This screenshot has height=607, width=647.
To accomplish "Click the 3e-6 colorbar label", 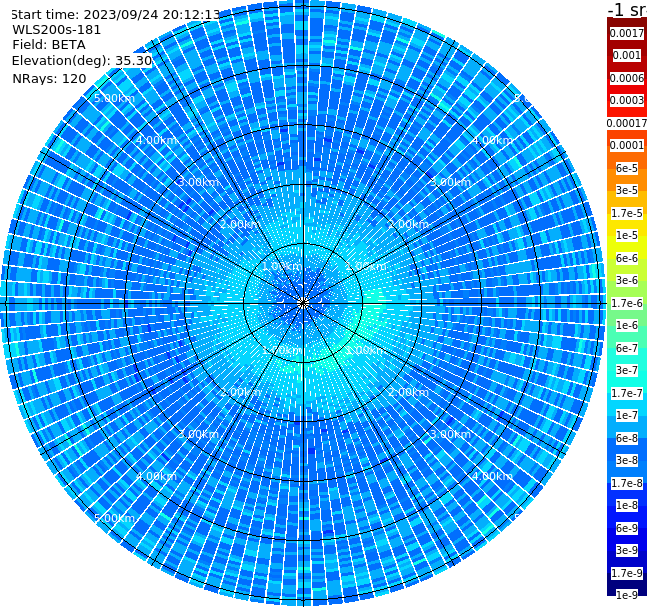I will click(626, 280).
